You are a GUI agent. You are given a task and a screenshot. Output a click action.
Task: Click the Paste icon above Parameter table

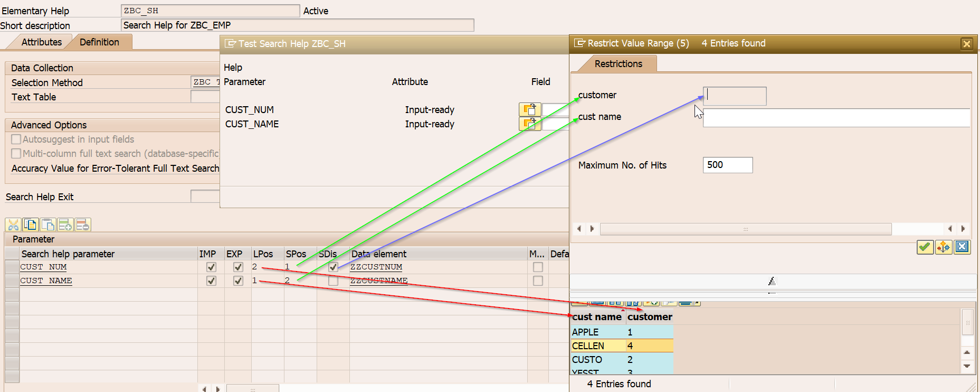pos(48,225)
